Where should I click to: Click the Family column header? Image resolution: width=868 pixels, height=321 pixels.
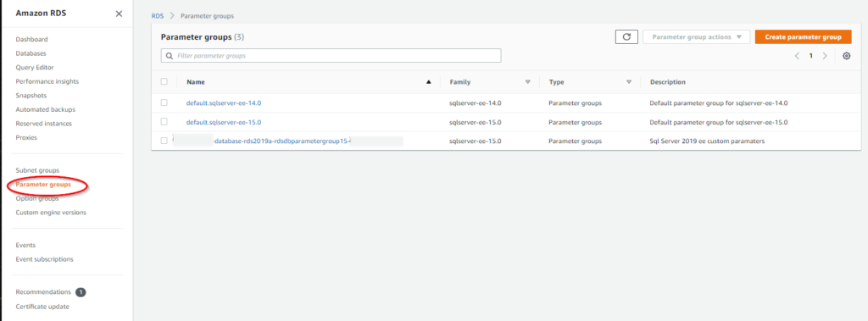pos(460,82)
